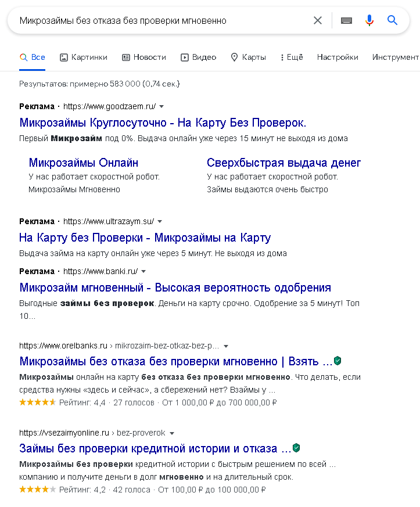
Task: Click into the search query text field
Action: (x=157, y=20)
